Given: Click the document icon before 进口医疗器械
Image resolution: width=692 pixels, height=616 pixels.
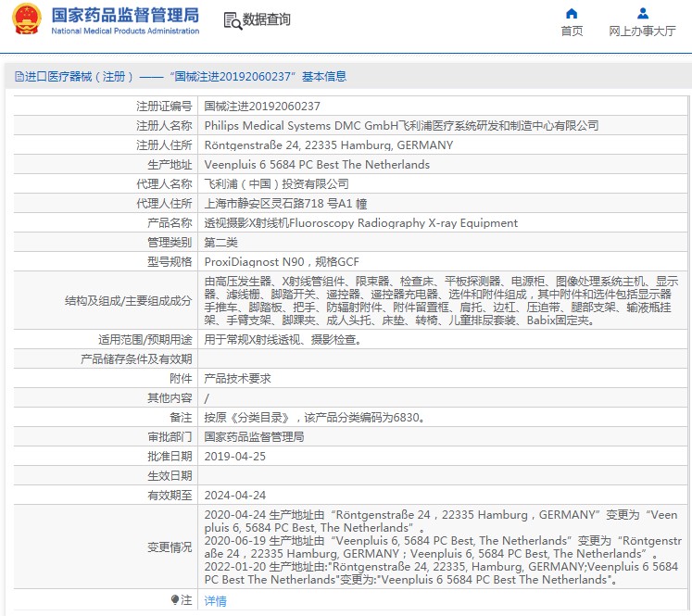Looking at the screenshot, I should pyautogui.click(x=19, y=77).
